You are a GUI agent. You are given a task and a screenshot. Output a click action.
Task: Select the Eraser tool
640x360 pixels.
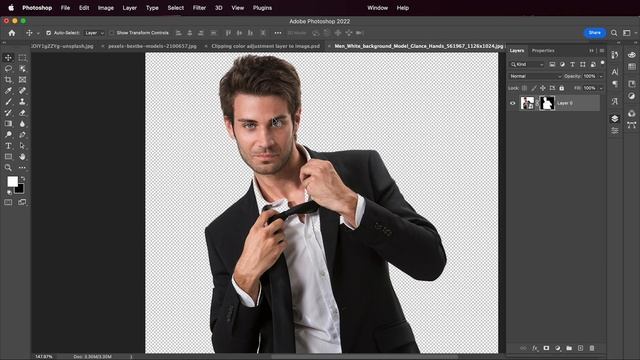(22, 113)
